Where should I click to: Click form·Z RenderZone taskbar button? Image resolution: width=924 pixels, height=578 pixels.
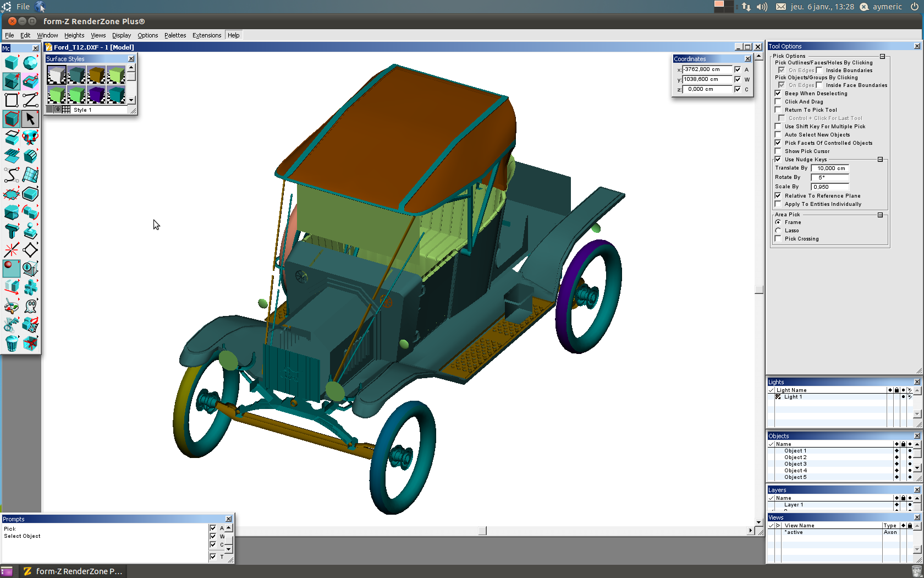pyautogui.click(x=73, y=571)
